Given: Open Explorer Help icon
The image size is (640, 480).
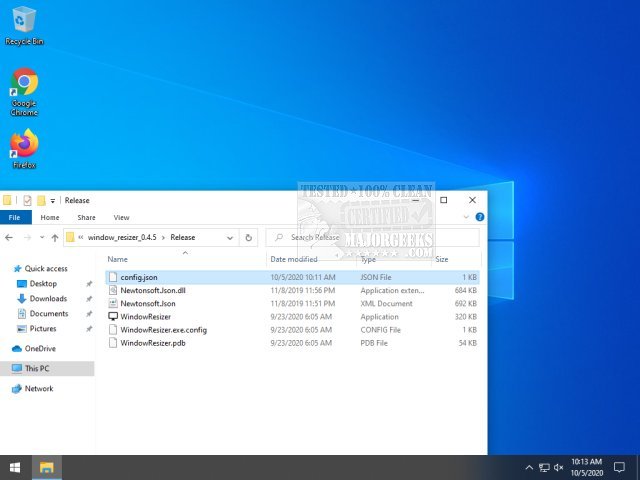Looking at the screenshot, I should pyautogui.click(x=480, y=217).
